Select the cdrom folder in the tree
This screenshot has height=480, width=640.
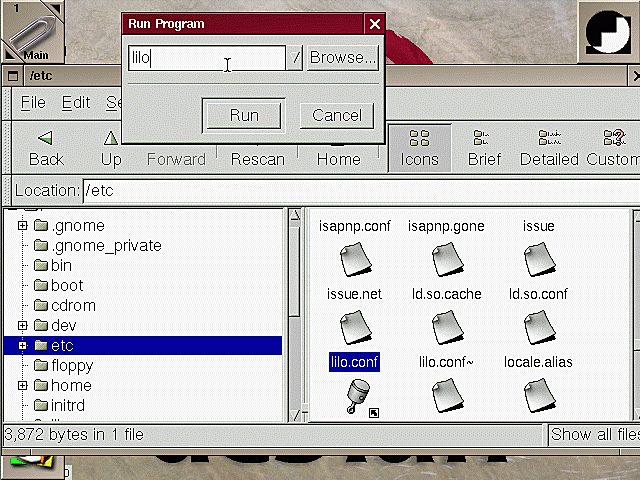pyautogui.click(x=64, y=305)
